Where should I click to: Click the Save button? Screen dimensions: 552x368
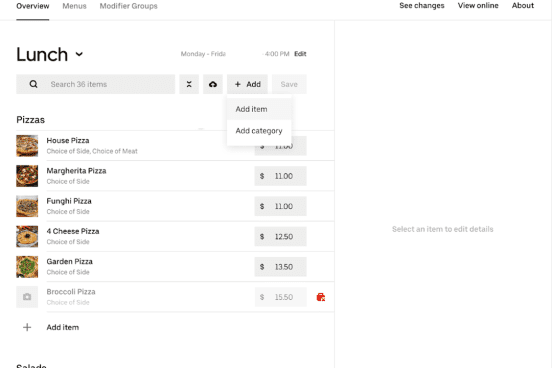coord(289,84)
